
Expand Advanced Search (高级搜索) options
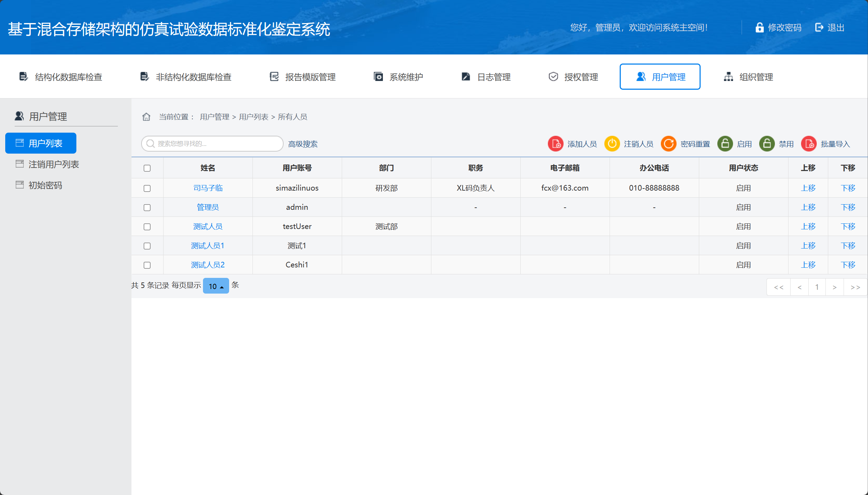tap(303, 144)
